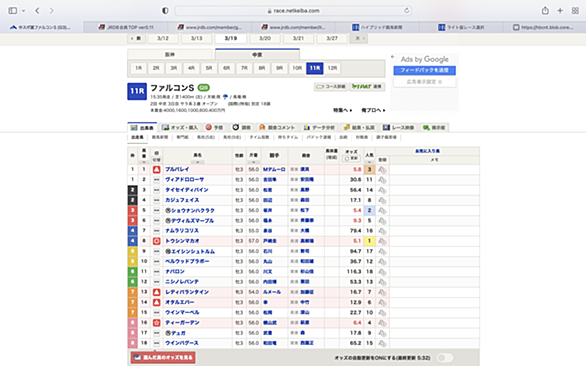Click the favorite register icon for オタルエバー

tap(382, 302)
